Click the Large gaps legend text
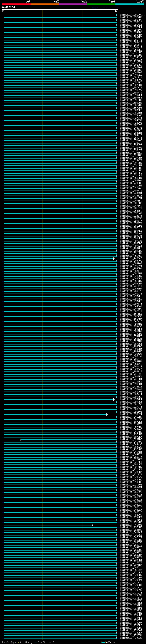Screen dimensions: 146x644 point(10,642)
